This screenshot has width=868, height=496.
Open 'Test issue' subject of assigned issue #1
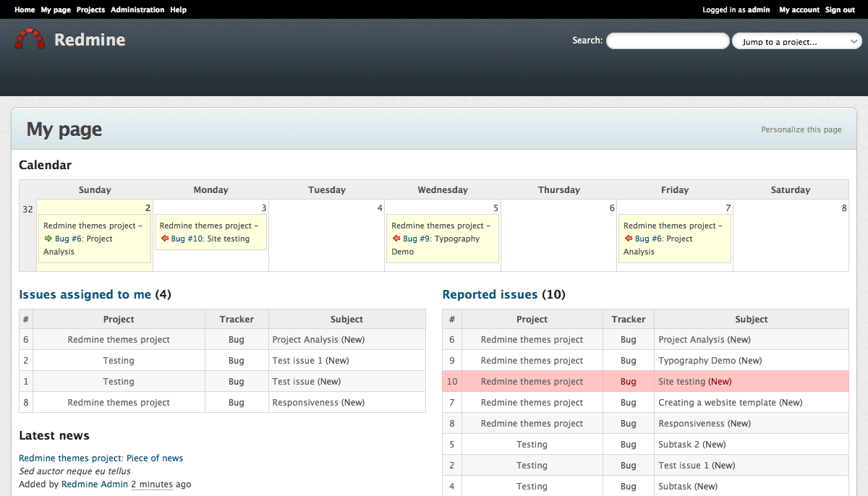(293, 381)
